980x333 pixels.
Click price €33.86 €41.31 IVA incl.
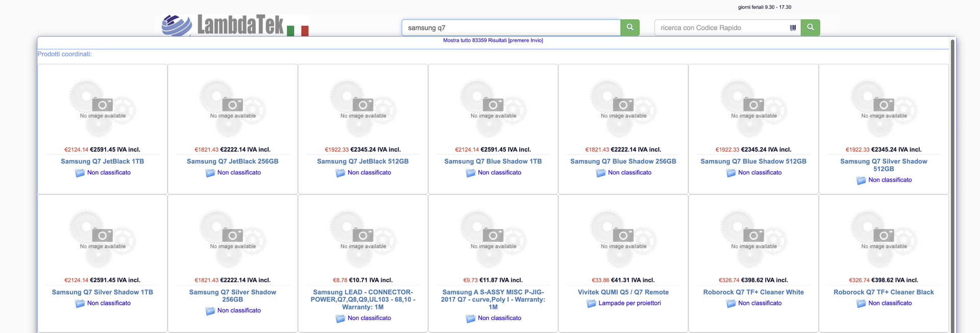[623, 280]
